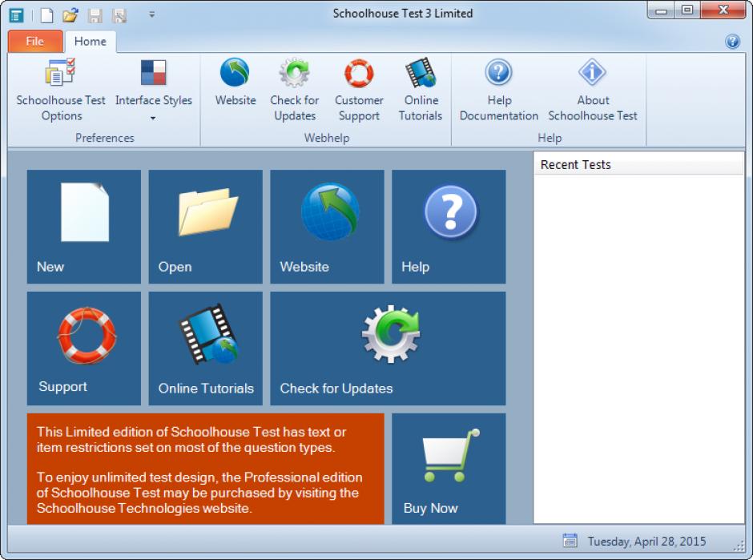
Task: Open Schoolhouse Test Options in ribbon
Action: (61, 91)
